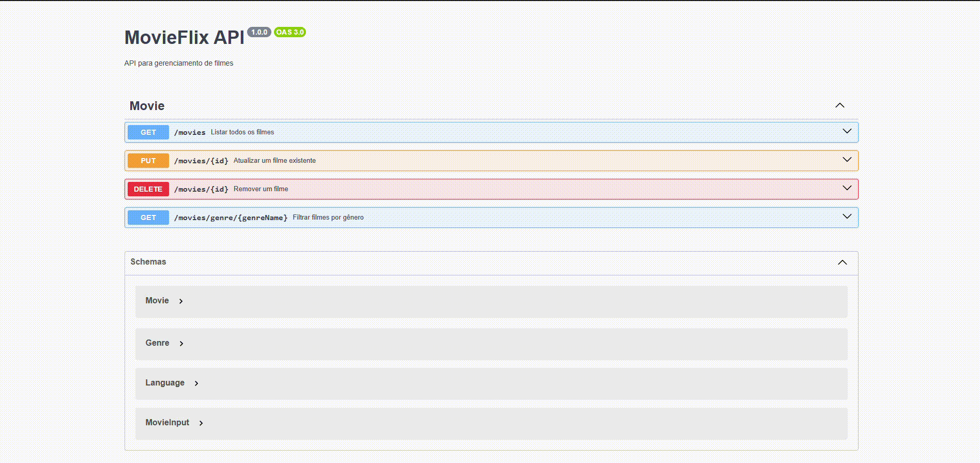Click the Schemas section title
This screenshot has height=463, width=980.
148,262
